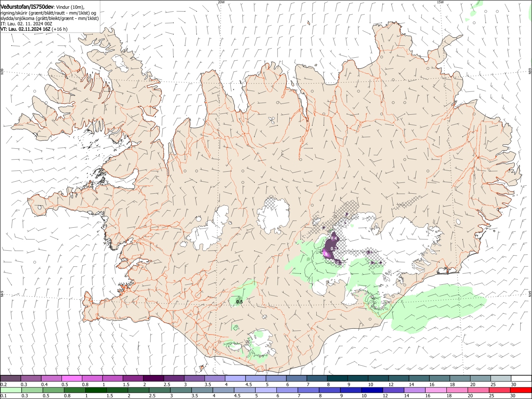Viewport: 532px width, 399px height.
Task: Choose the pale blue upper swatch labeled 4
Action: click(235, 378)
